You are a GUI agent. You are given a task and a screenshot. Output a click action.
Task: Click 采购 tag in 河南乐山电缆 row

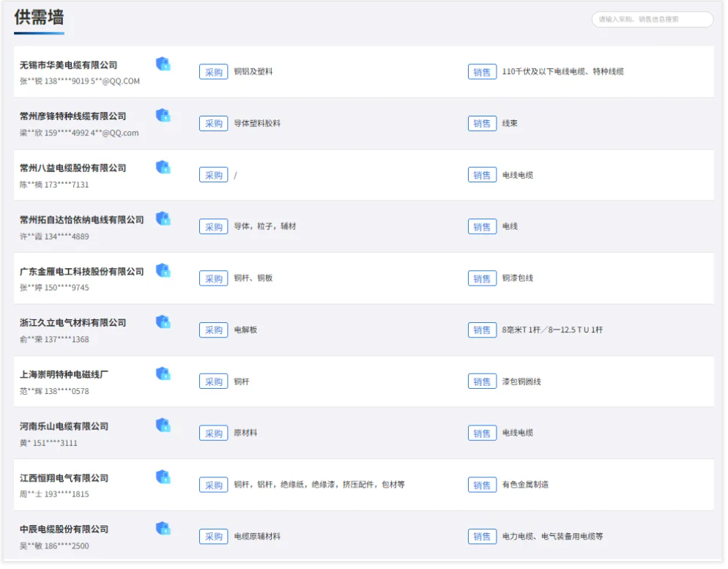pos(214,434)
